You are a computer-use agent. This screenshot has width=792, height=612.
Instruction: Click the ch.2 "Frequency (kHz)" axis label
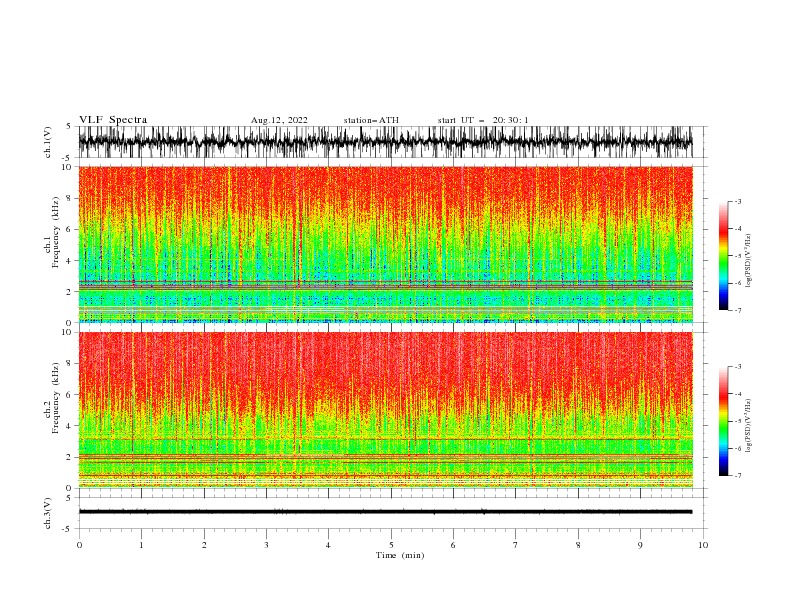pos(55,398)
